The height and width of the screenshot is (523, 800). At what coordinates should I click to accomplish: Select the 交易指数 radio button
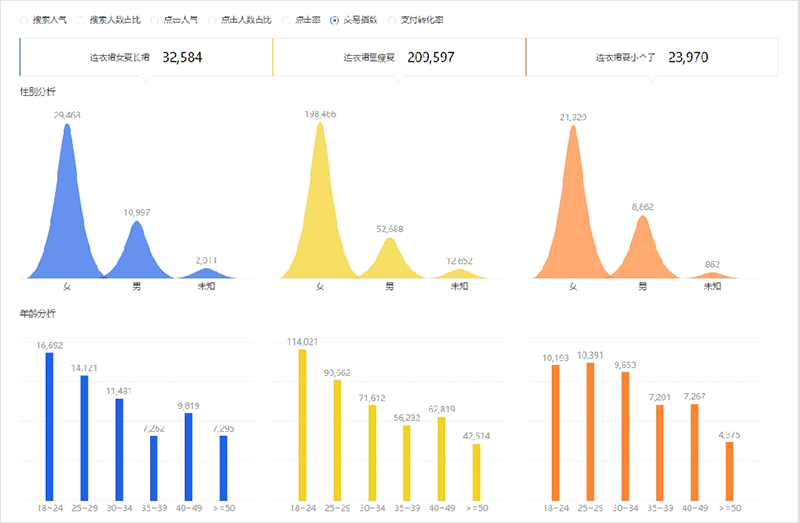(x=334, y=20)
